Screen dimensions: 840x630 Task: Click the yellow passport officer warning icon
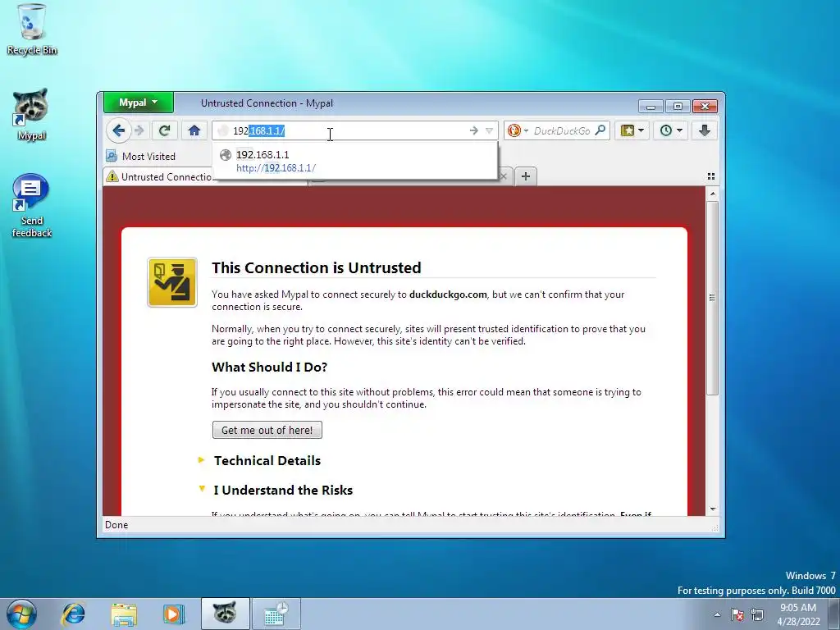click(x=172, y=282)
